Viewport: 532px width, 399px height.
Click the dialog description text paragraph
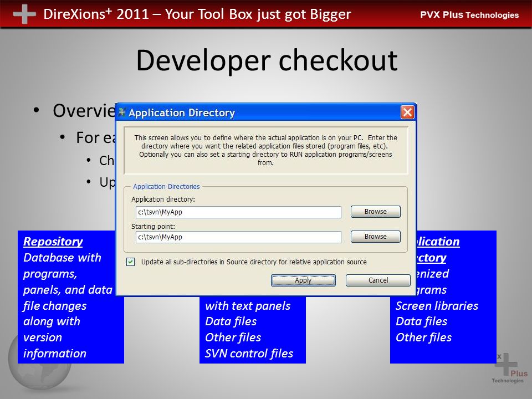pos(265,150)
